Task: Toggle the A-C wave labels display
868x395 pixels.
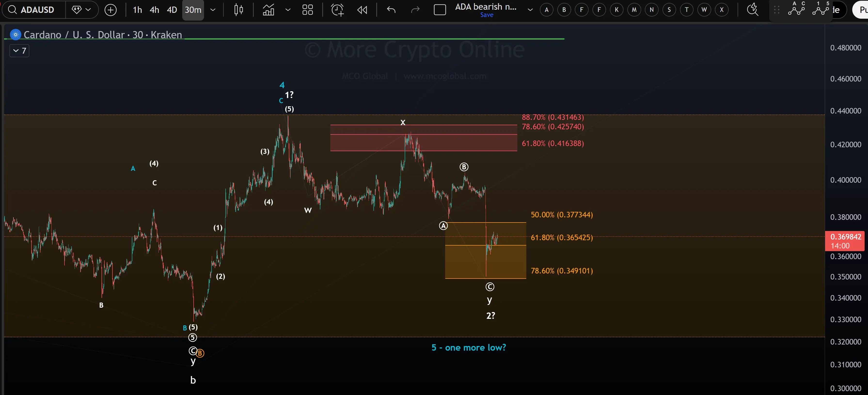Action: [796, 9]
